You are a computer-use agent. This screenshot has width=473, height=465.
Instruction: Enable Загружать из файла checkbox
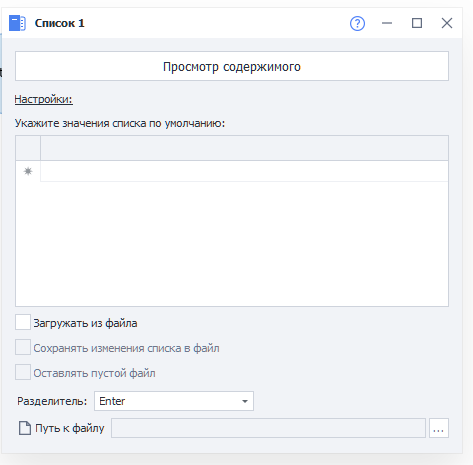pos(23,322)
